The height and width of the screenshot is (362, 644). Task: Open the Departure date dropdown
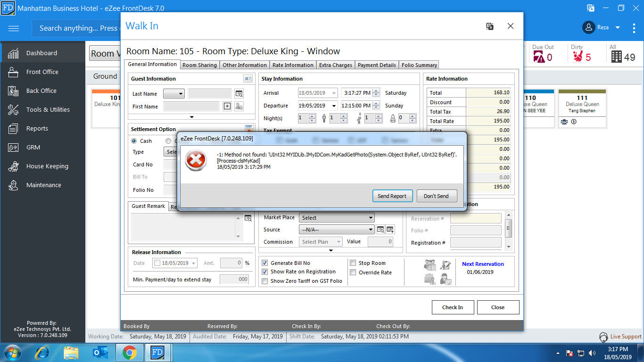[x=334, y=106]
